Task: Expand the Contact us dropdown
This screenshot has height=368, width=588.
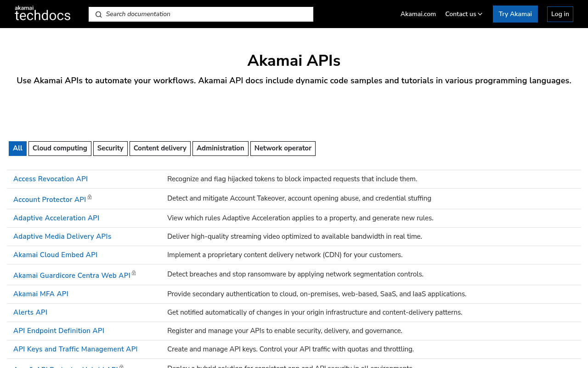Action: click(464, 14)
